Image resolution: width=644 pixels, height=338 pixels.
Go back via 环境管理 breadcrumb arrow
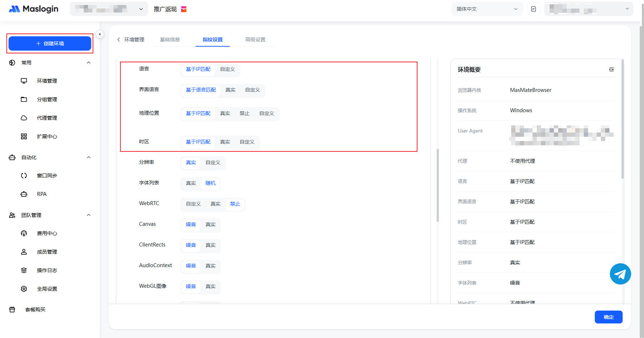click(x=119, y=40)
